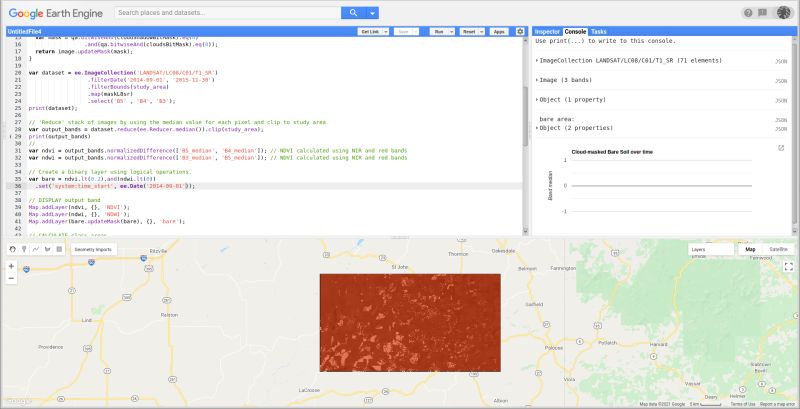Click the chart title Cloud-masked Bare Soil
The image size is (800, 409).
[612, 152]
